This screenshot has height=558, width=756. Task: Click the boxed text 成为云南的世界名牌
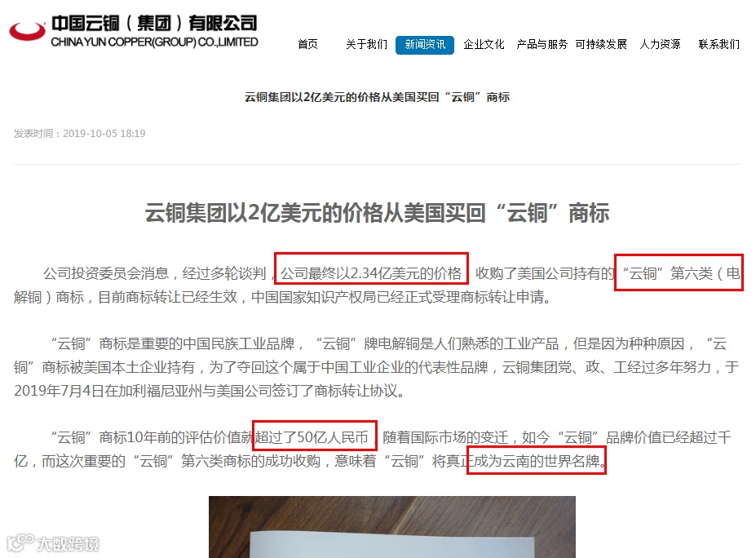click(x=536, y=460)
